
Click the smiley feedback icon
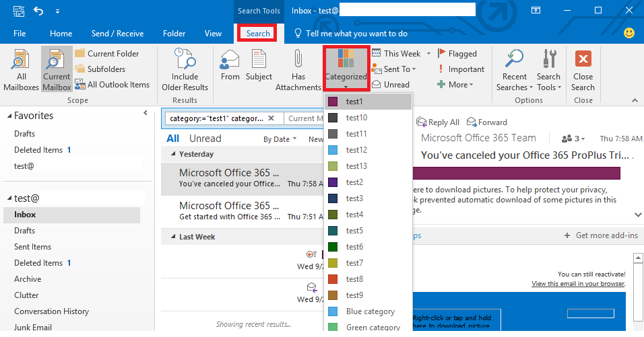[629, 33]
